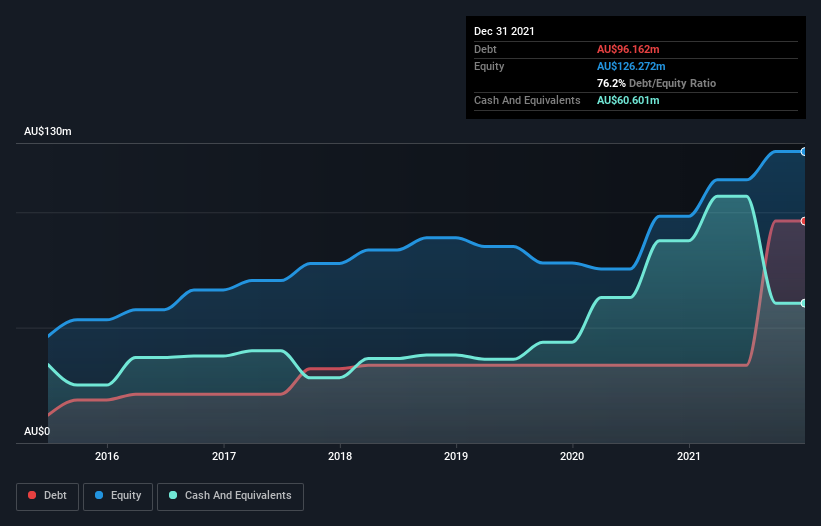Click the AU$126.272m equity value
The image size is (821, 526).
click(x=631, y=66)
